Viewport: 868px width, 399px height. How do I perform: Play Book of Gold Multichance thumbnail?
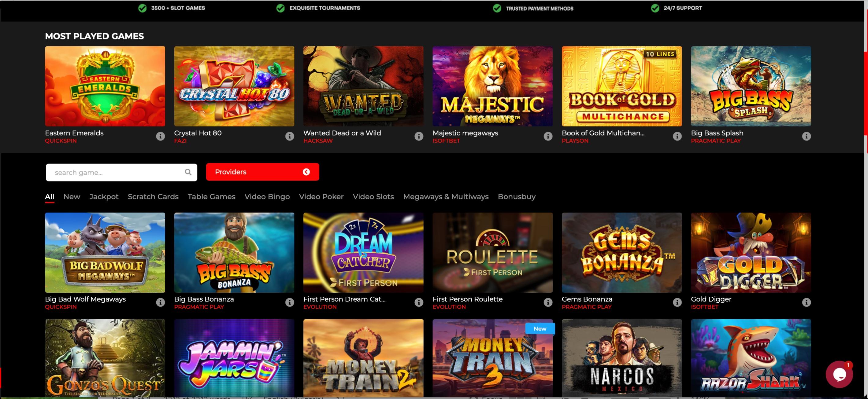tap(622, 86)
